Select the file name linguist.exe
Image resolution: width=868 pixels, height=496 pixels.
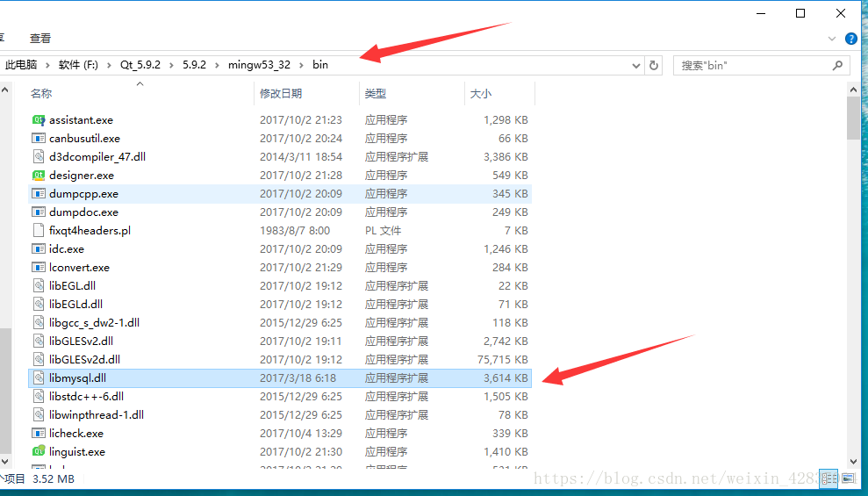pyautogui.click(x=77, y=452)
